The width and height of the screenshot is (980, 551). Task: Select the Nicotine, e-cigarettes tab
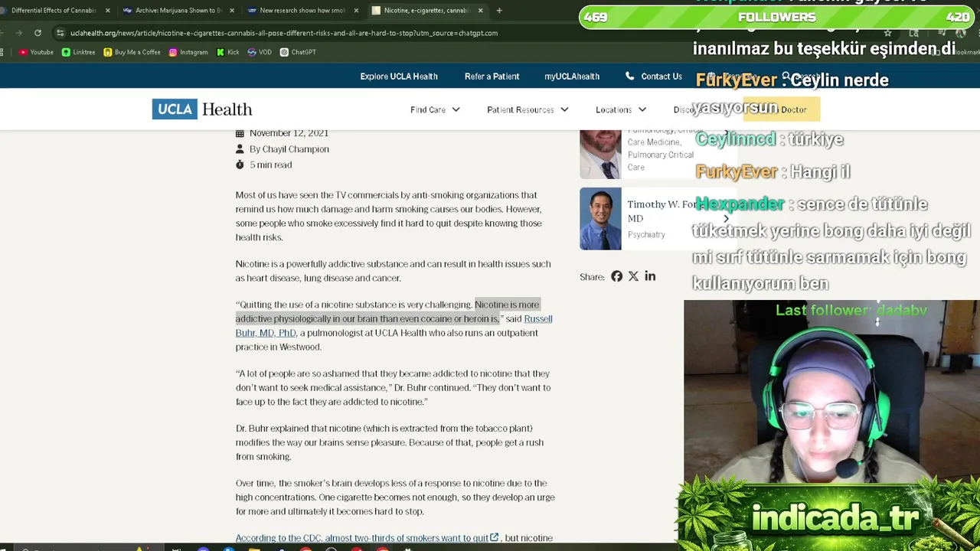426,11
